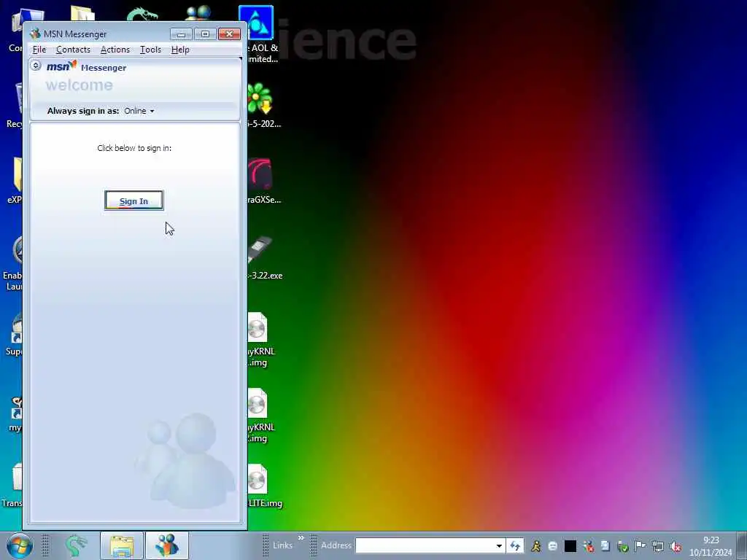Image resolution: width=747 pixels, height=560 pixels.
Task: Click the network tray icon
Action: tap(658, 546)
